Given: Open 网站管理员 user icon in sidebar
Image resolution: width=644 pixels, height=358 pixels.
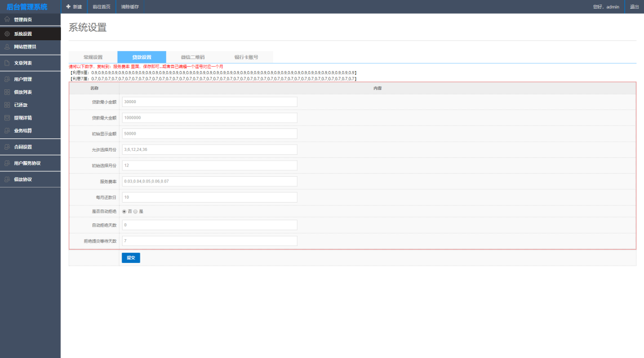Looking at the screenshot, I should click(7, 47).
